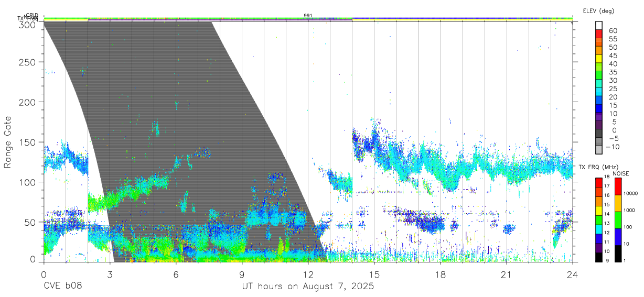
Task: Click x-axis hour tick label '12'
Action: (x=308, y=274)
